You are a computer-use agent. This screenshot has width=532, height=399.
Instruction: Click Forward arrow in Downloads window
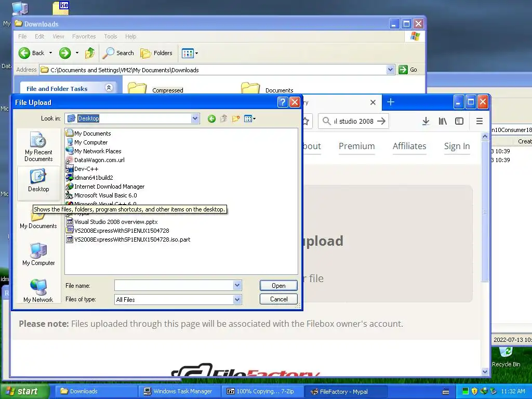point(65,53)
